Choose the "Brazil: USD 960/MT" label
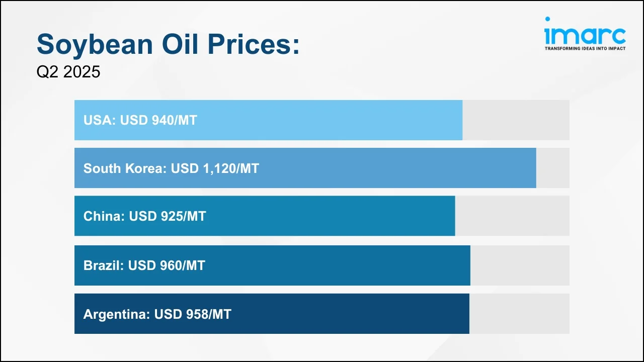 (144, 265)
